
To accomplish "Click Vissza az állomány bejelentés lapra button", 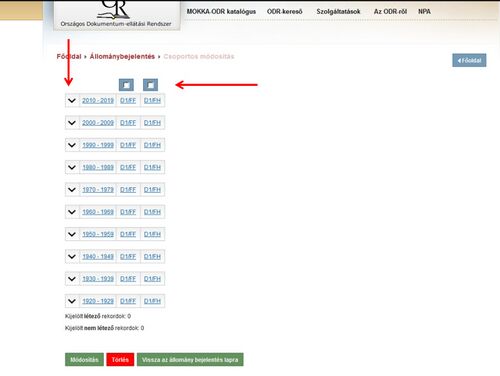I will [x=190, y=360].
